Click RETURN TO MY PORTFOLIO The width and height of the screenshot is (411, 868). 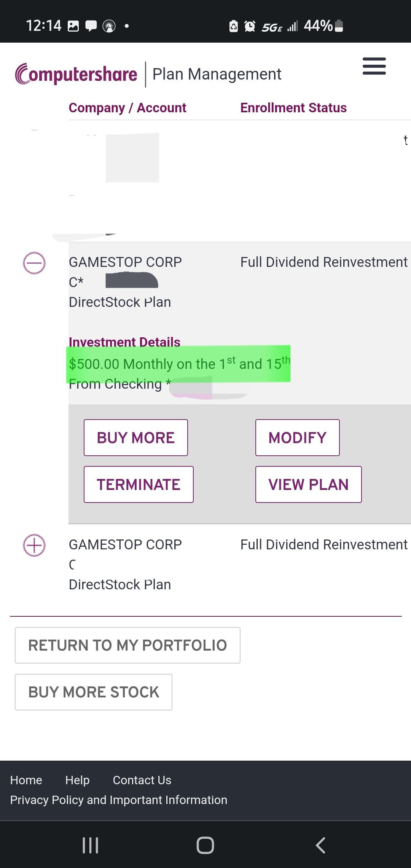tap(127, 645)
